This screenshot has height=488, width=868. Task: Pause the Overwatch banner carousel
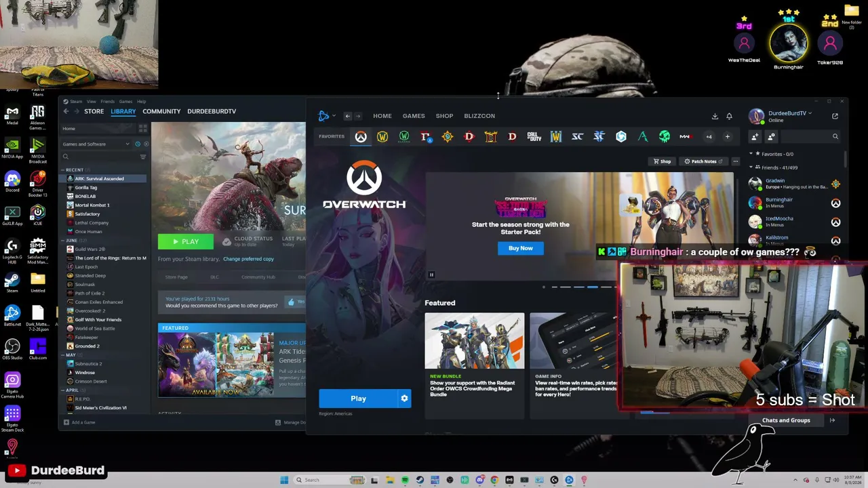click(431, 274)
